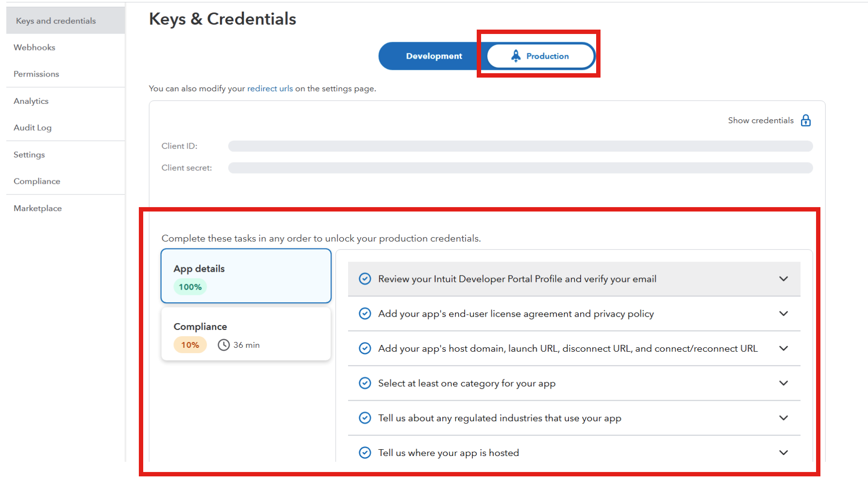868x489 pixels.
Task: Click the hidden Client ID field
Action: coord(520,146)
